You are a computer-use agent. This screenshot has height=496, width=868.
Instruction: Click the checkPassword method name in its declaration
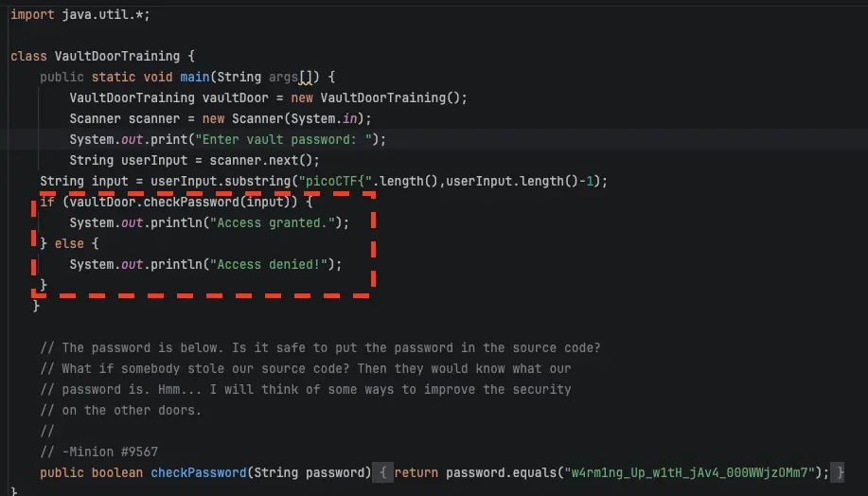click(209, 472)
